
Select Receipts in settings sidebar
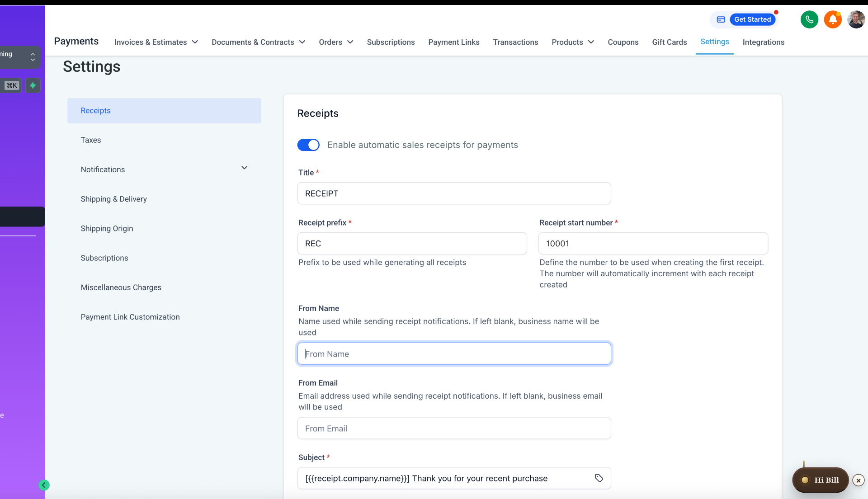(x=164, y=111)
